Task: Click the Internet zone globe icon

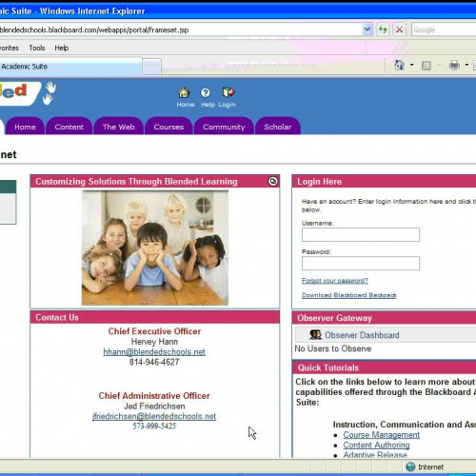Action: pyautogui.click(x=410, y=466)
